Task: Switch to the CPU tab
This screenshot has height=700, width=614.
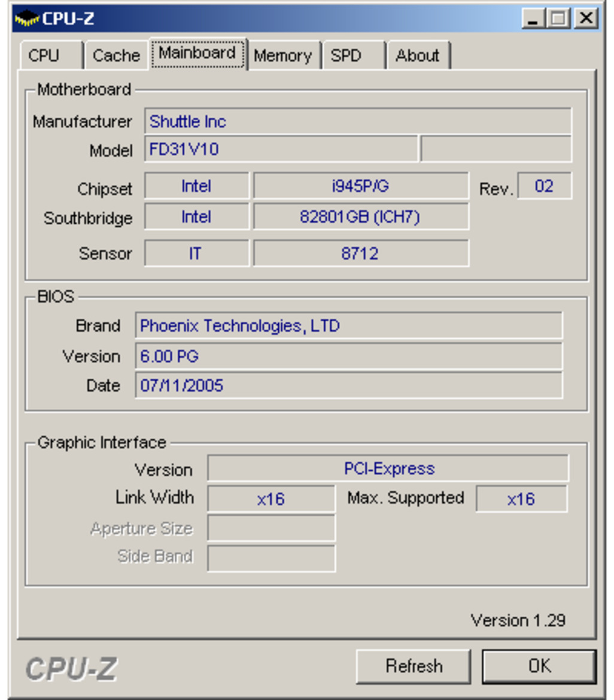Action: [44, 56]
